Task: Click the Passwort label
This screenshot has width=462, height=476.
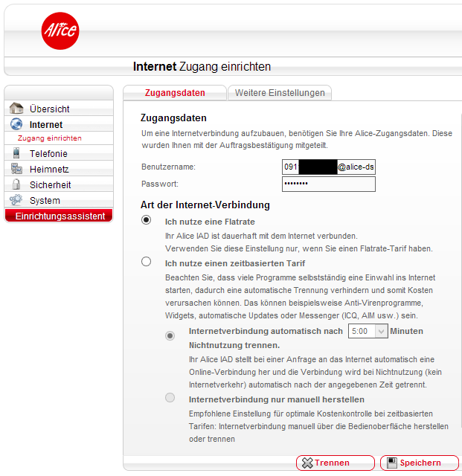Action: pos(160,184)
